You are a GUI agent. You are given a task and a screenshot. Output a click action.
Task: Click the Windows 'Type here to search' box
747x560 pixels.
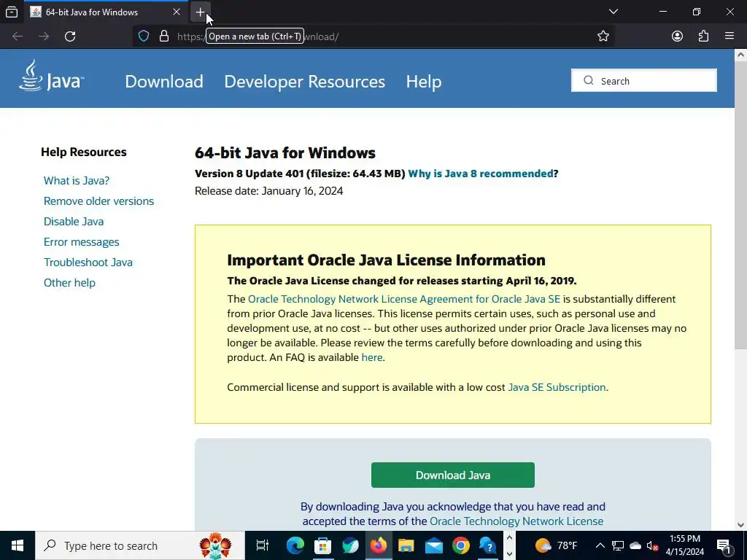tap(139, 545)
